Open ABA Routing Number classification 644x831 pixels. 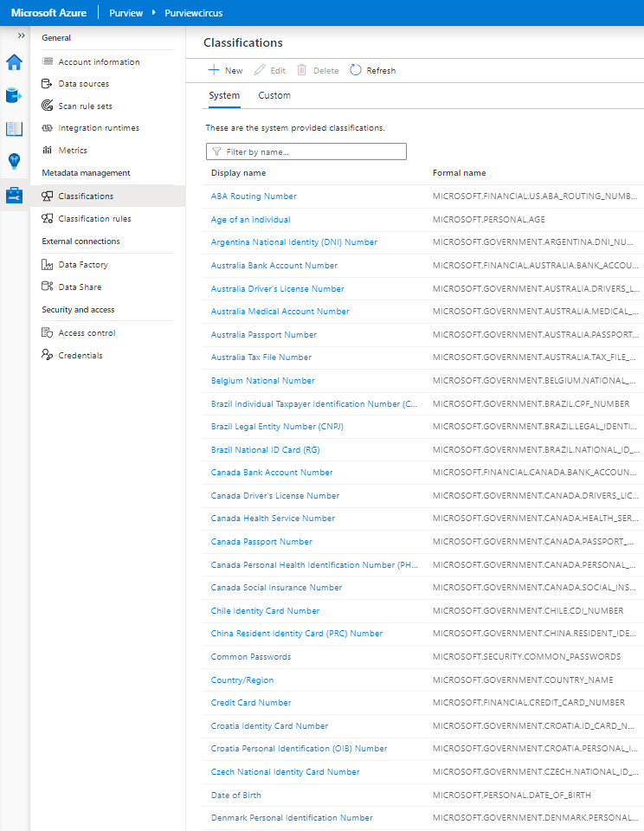click(x=254, y=196)
